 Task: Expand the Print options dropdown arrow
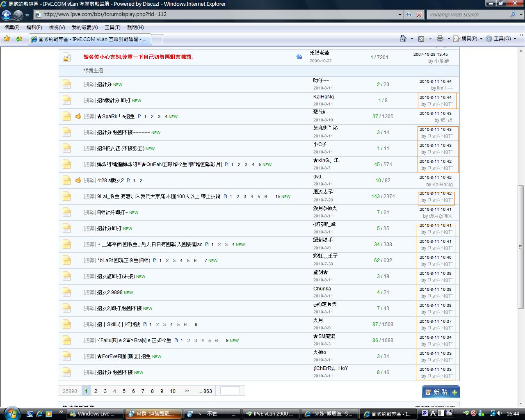click(x=448, y=39)
